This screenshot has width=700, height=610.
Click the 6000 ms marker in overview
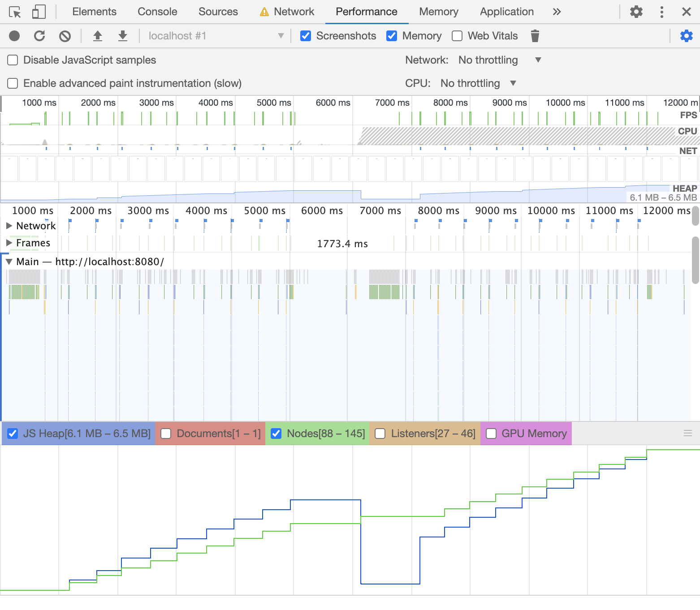click(x=333, y=103)
